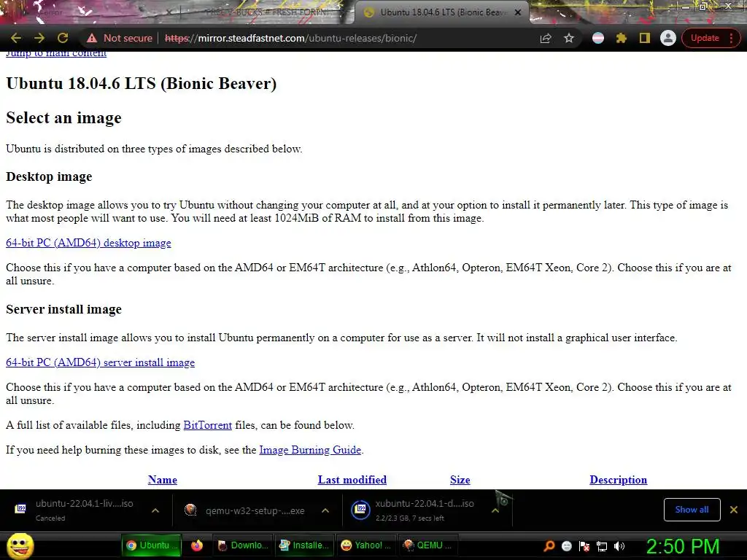Open Firefox from the taskbar
Viewport: 747px width, 560px height.
[197, 545]
